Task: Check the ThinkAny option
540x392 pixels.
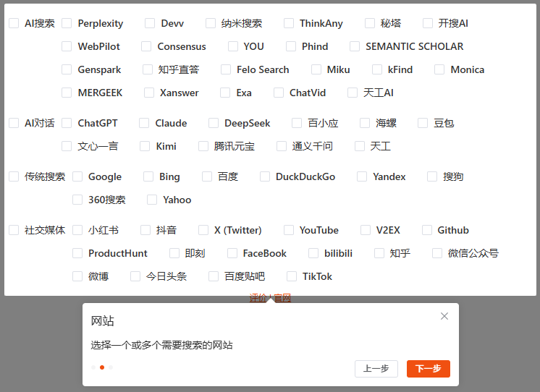Action: [x=289, y=23]
